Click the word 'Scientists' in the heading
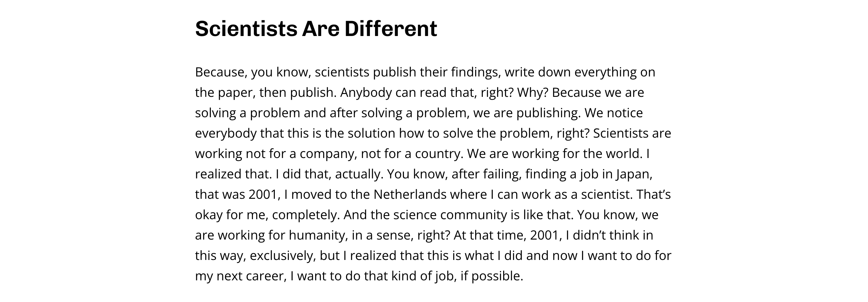Viewport: 868px width, 302px height. 246,29
